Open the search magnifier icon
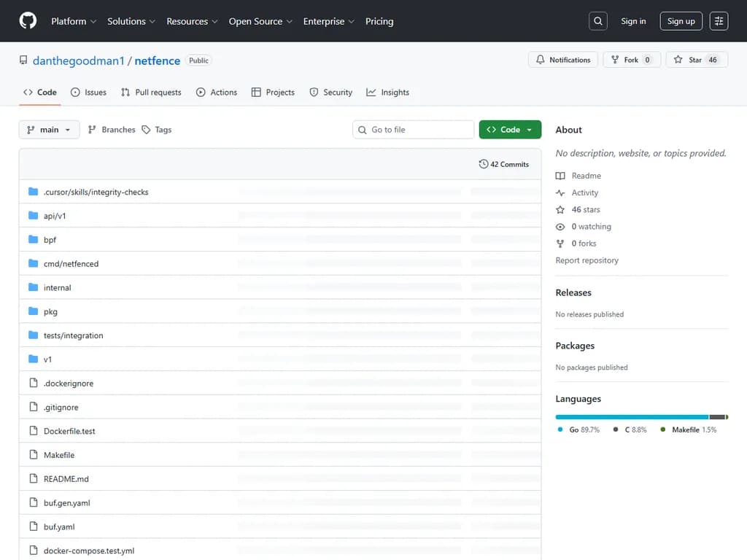This screenshot has width=747, height=560. (x=597, y=21)
